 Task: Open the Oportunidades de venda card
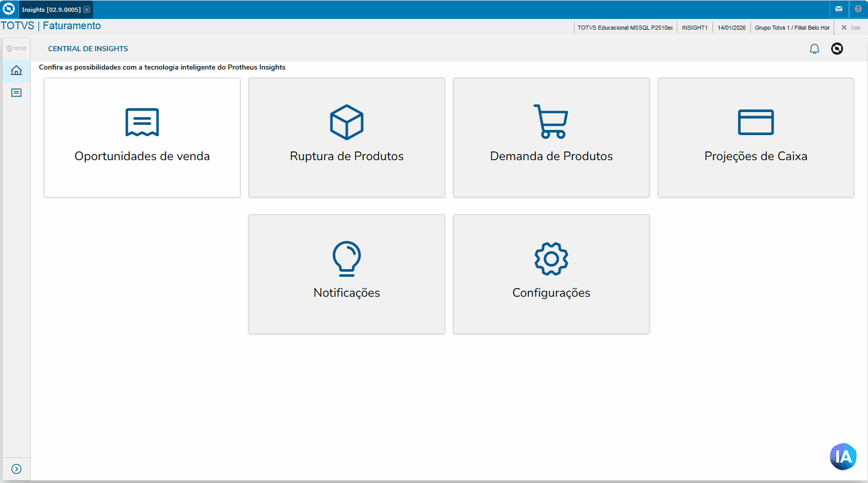tap(142, 138)
